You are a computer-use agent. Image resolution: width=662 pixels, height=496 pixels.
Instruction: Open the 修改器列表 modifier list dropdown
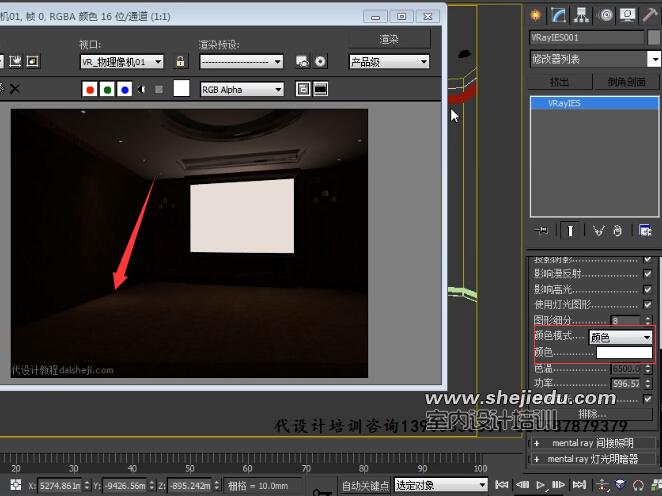pyautogui.click(x=594, y=59)
